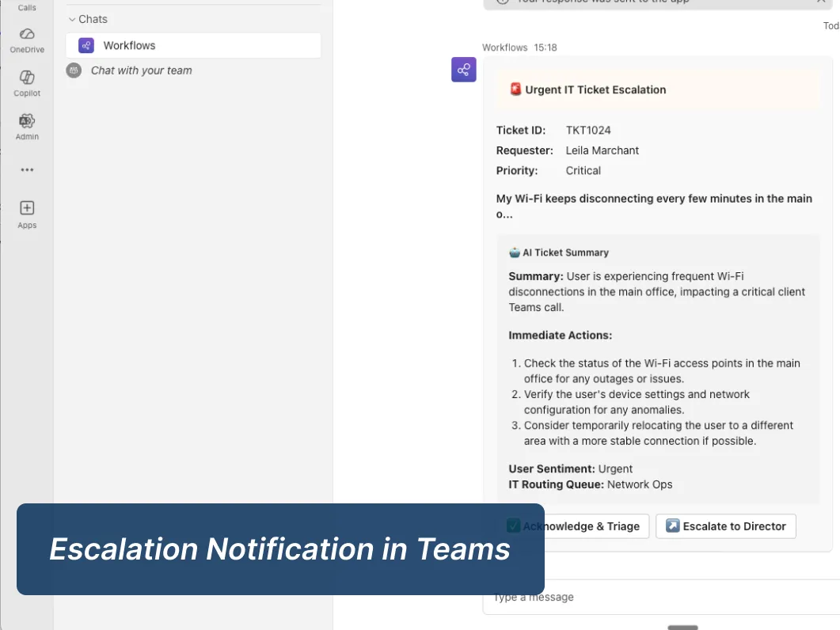The width and height of the screenshot is (840, 630).
Task: Show more apps via the ellipsis
Action: (27, 170)
